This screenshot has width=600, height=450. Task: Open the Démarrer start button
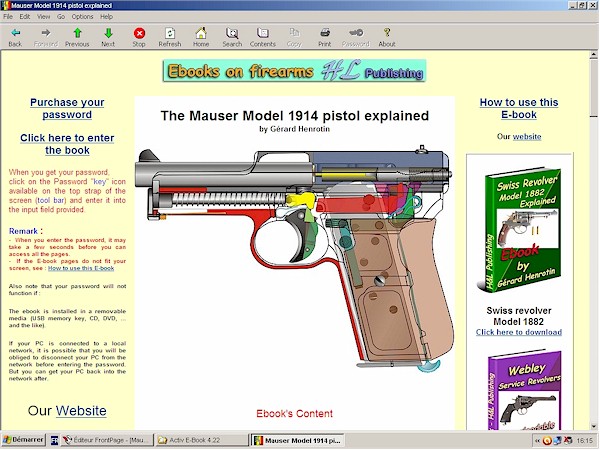[x=23, y=440]
